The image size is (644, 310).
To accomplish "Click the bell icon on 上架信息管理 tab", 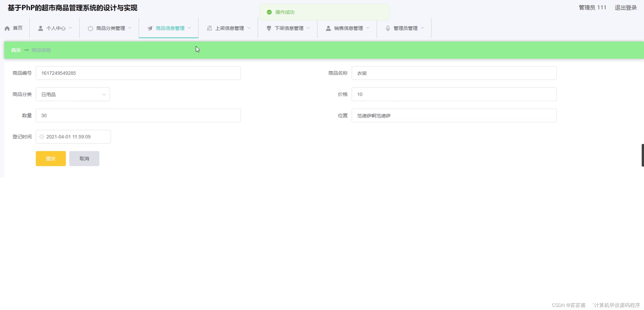I will (209, 28).
